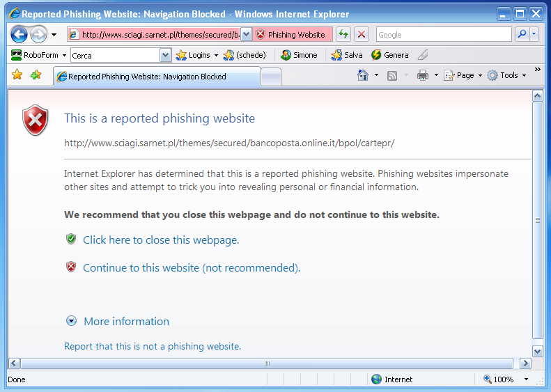Expand the Print options dropdown
This screenshot has width=551, height=392.
436,75
